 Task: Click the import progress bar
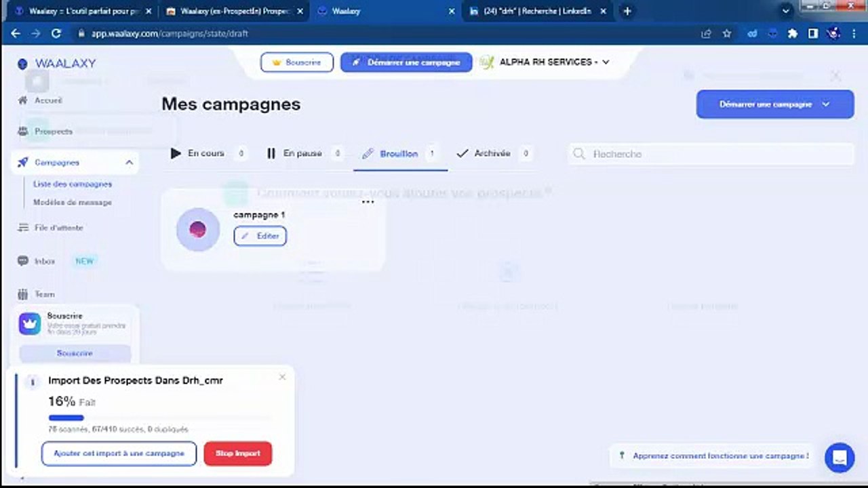pos(159,418)
